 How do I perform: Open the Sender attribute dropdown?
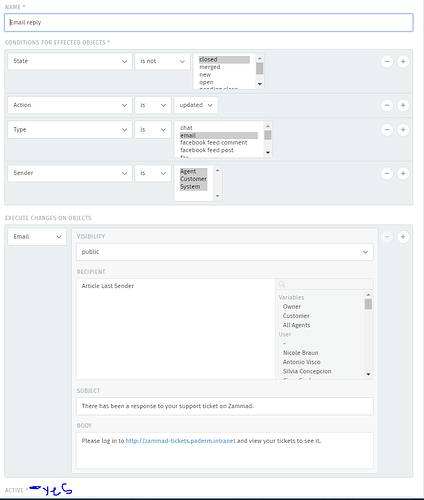[70, 173]
